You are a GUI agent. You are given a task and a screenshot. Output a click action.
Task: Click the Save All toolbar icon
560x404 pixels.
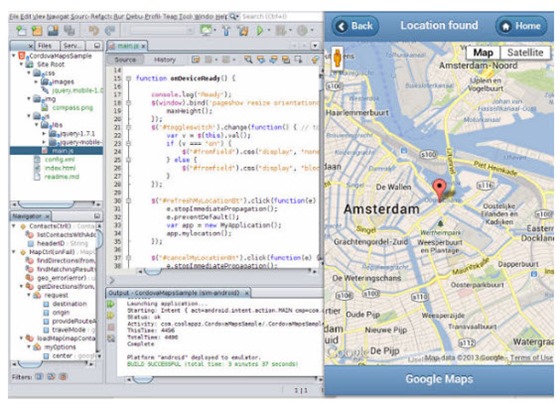pos(69,31)
